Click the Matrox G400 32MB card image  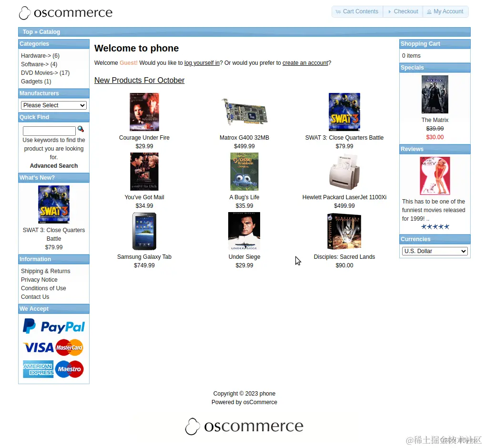(x=244, y=112)
